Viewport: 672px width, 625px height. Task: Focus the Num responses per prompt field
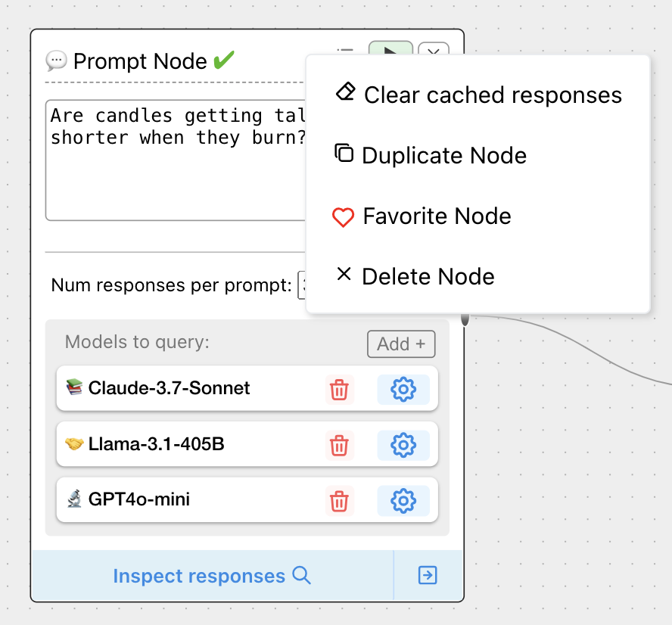coord(302,285)
